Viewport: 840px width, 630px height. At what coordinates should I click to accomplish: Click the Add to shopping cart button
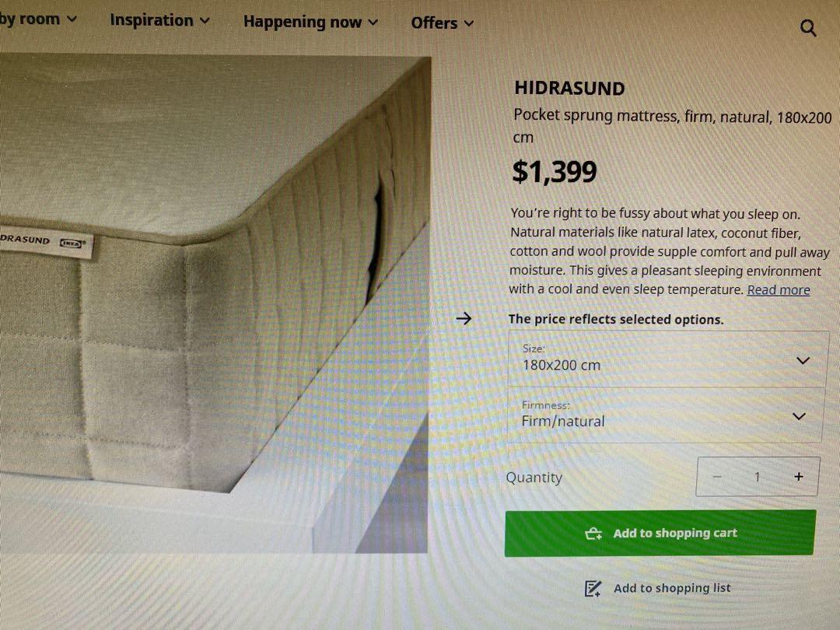point(660,533)
